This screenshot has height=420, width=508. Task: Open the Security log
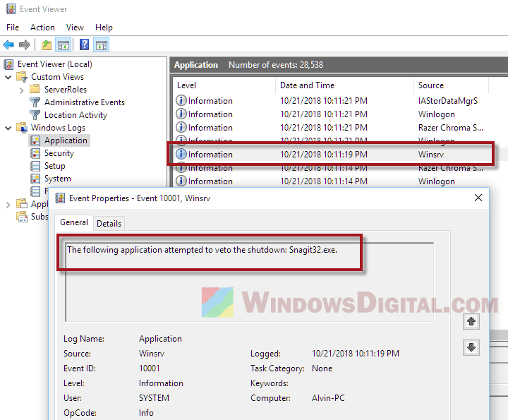point(59,153)
